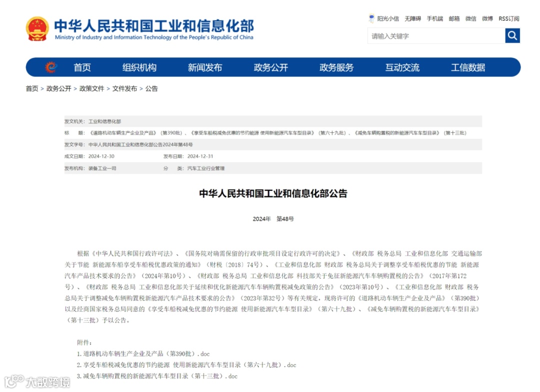This screenshot has width=540, height=392.
Task: Click the 阳光小信 robot icon
Action: [371, 18]
